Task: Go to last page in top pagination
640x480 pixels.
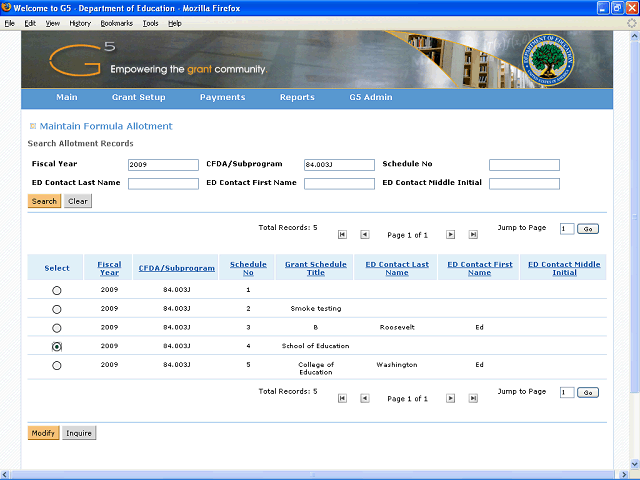Action: tap(473, 234)
